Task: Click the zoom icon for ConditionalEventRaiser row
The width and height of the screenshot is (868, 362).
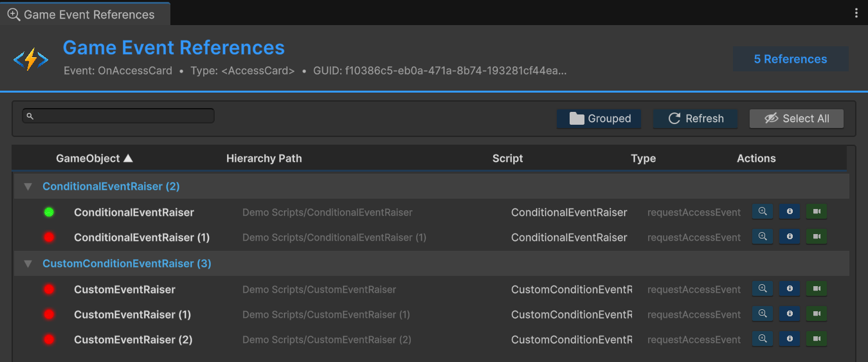Action: [763, 212]
